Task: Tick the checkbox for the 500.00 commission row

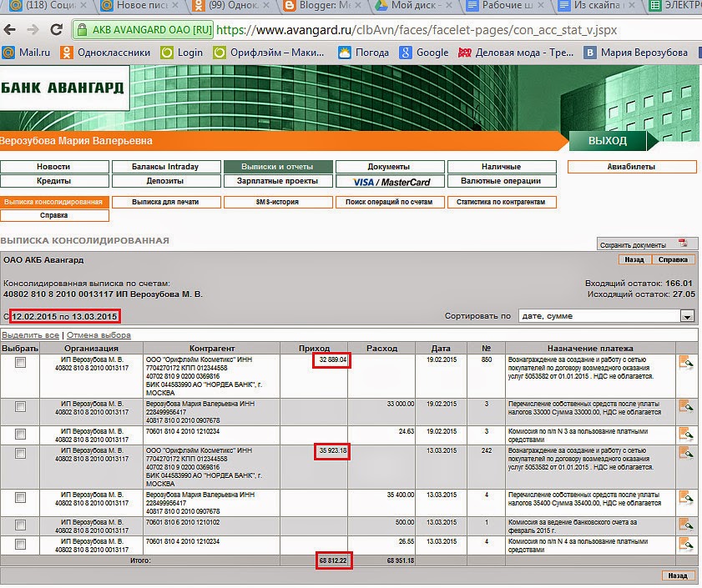Action: click(x=20, y=525)
